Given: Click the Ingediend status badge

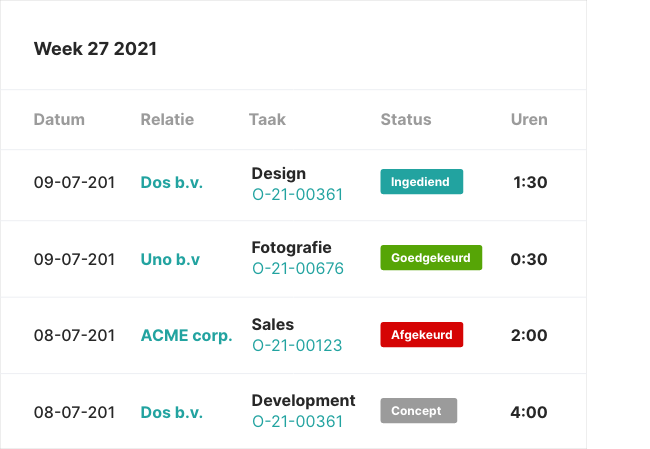Looking at the screenshot, I should click(421, 182).
